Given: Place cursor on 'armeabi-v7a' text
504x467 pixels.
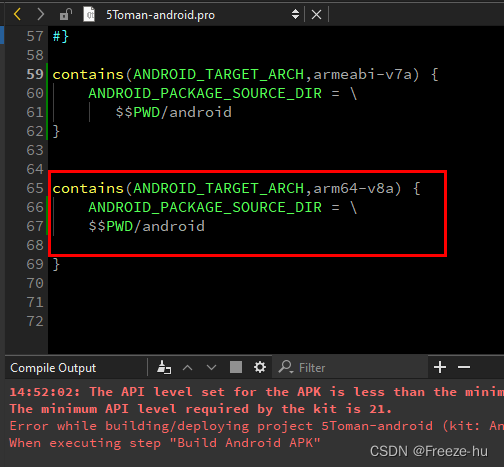Looking at the screenshot, I should point(363,74).
